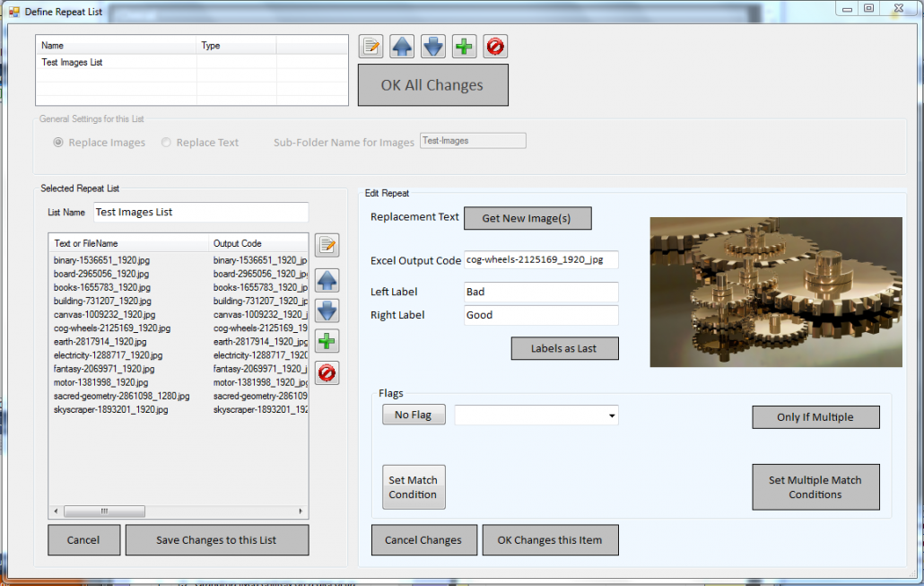Click the top toolbar's blue down arrow
Screen dimensions: 924x586
[x=433, y=47]
